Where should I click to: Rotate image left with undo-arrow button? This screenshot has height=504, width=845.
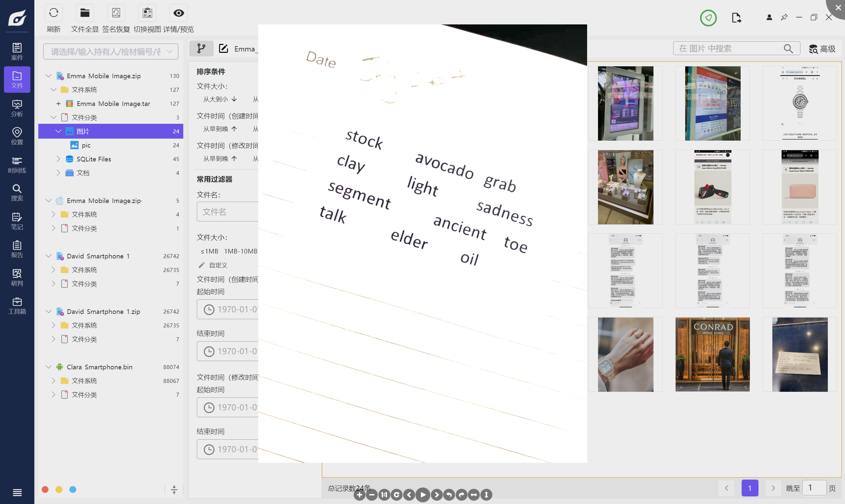point(449,495)
